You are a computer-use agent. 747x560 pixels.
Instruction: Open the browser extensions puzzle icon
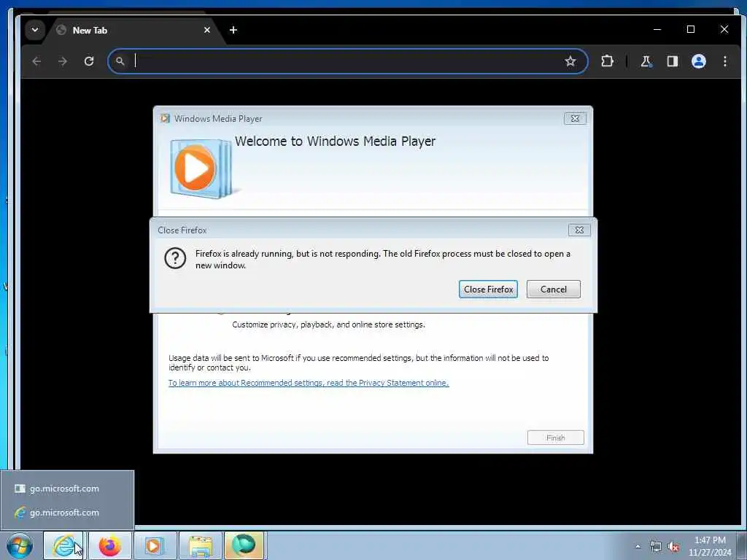click(x=607, y=61)
